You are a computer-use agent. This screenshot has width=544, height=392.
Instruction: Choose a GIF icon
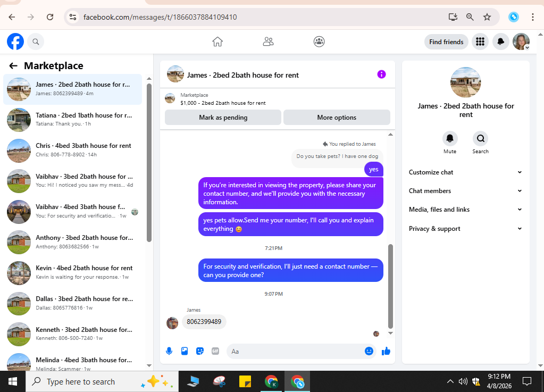[215, 351]
